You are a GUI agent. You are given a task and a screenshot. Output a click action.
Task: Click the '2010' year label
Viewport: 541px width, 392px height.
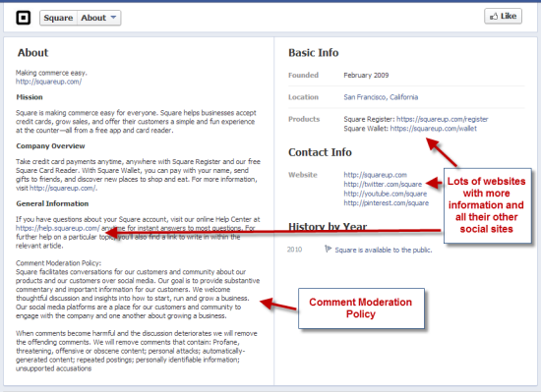click(x=294, y=250)
